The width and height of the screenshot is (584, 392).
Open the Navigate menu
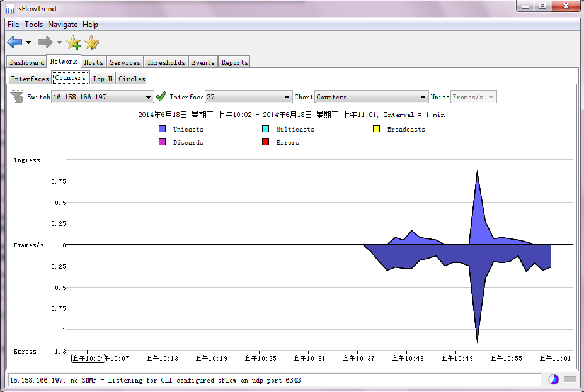(x=62, y=25)
